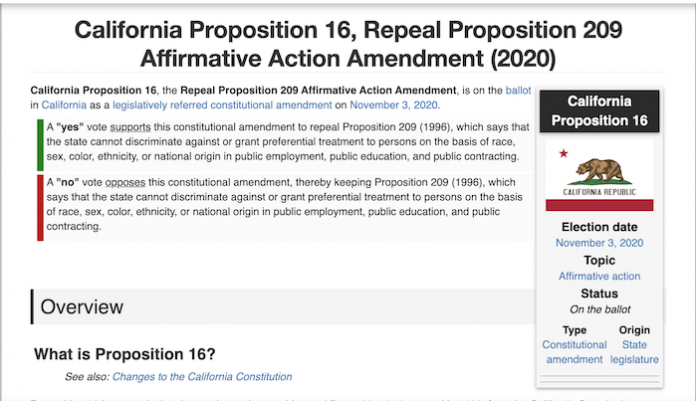This screenshot has width=696, height=401.
Task: Open the "California" link in intro
Action: click(64, 105)
